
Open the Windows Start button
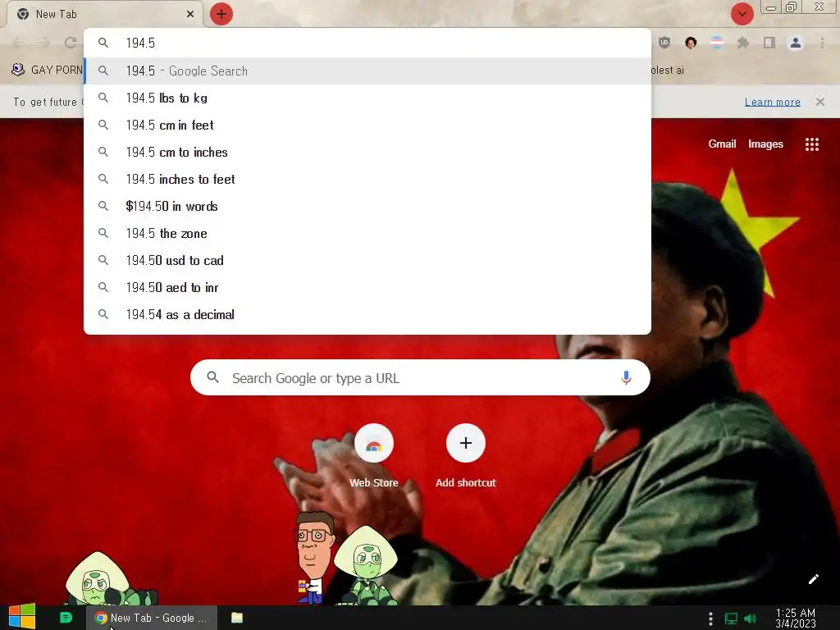pyautogui.click(x=22, y=617)
